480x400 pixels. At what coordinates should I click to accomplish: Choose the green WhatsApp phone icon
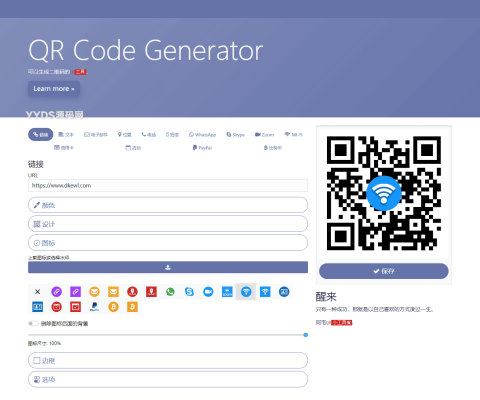pos(170,292)
